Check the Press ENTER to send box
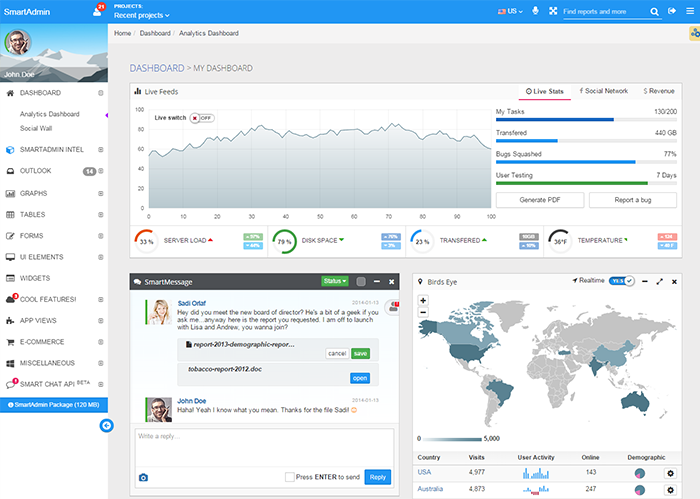Image resolution: width=700 pixels, height=499 pixels. click(290, 477)
